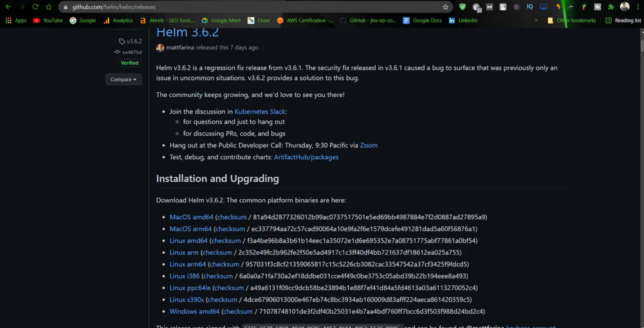Click the text 'released this 7 days ago'
This screenshot has width=644, height=328.
pos(227,47)
